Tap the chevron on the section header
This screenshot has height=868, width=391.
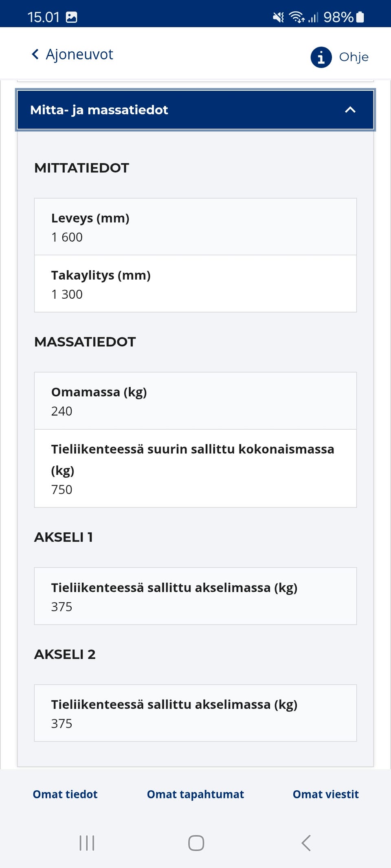click(349, 110)
